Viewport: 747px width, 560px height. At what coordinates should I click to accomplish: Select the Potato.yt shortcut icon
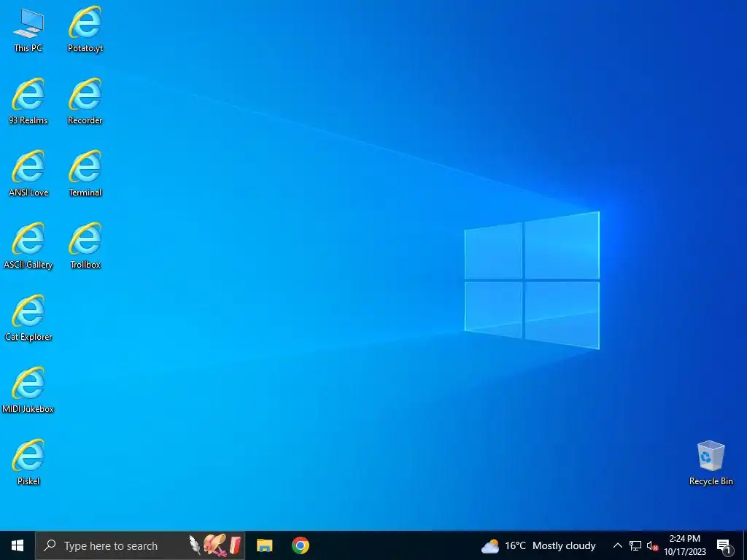(85, 29)
